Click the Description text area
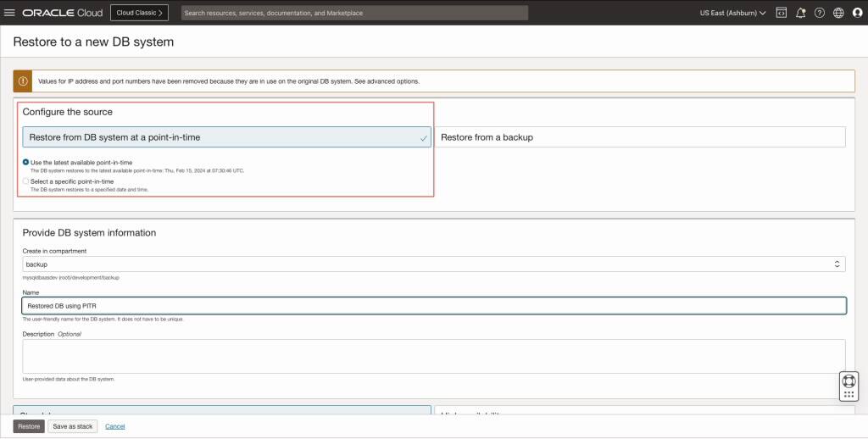 (434, 356)
